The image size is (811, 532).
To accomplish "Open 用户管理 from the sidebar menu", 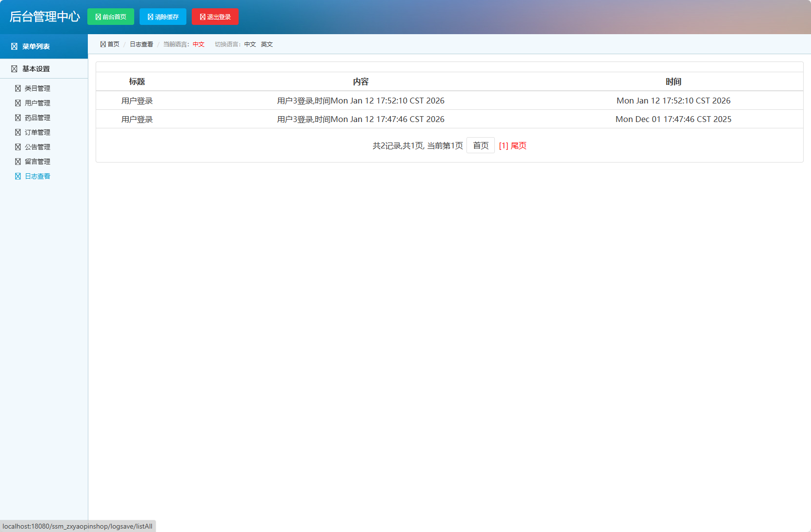I will [x=38, y=103].
